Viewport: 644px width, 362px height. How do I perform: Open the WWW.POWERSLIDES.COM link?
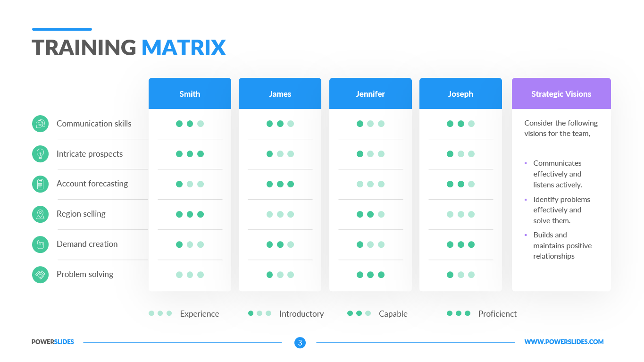coord(564,342)
